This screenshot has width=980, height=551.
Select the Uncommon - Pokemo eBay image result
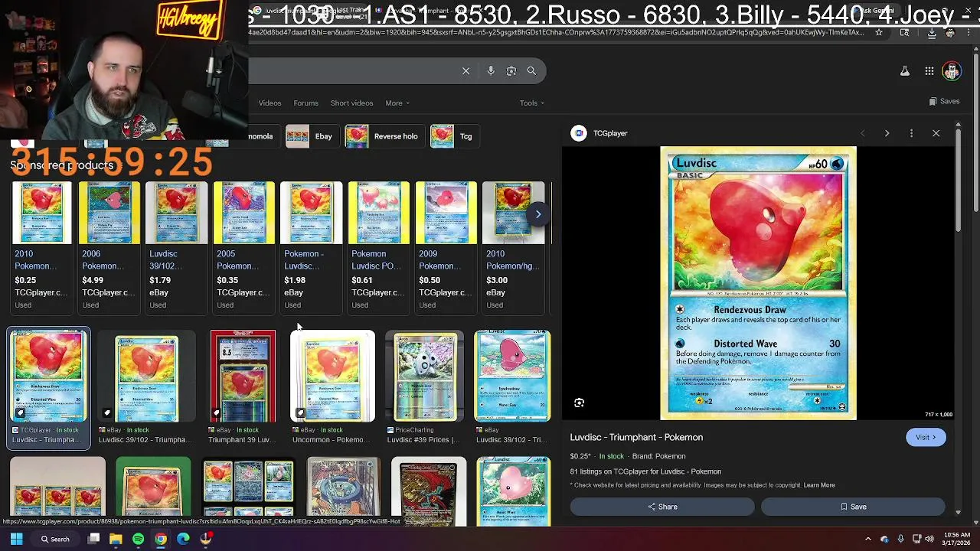pyautogui.click(x=333, y=388)
